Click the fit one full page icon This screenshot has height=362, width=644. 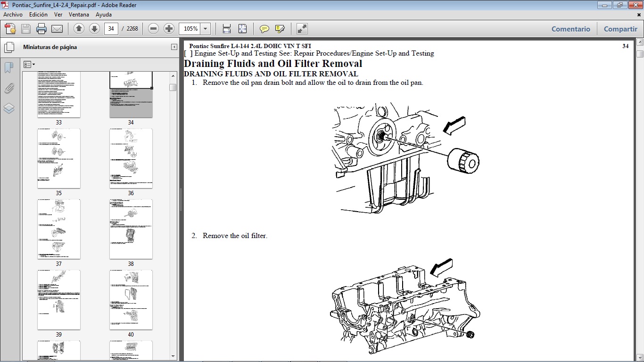(x=242, y=29)
